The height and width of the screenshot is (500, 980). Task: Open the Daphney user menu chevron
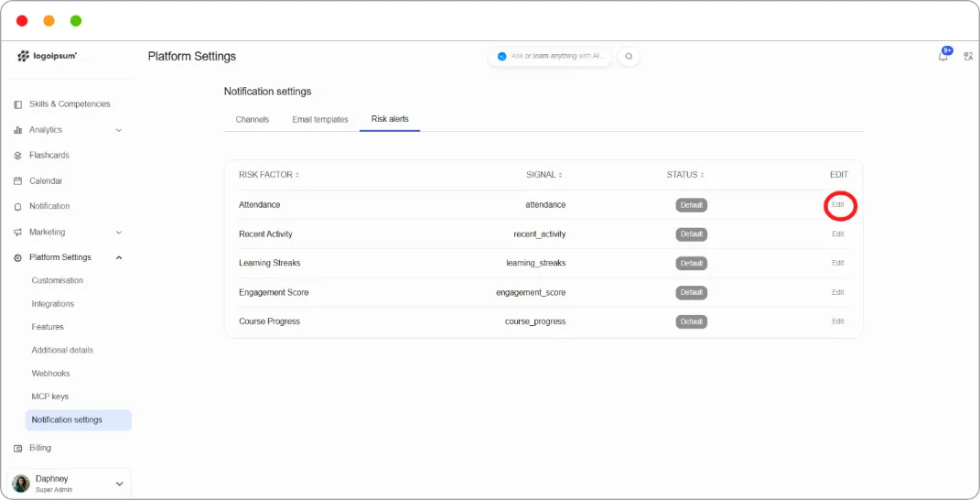pos(119,484)
